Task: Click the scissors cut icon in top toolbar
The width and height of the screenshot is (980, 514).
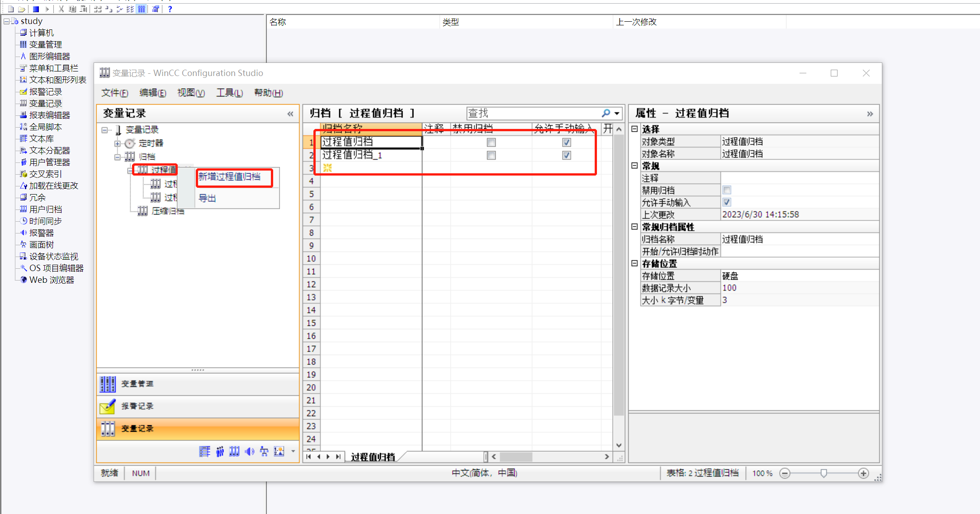Action: pyautogui.click(x=61, y=9)
